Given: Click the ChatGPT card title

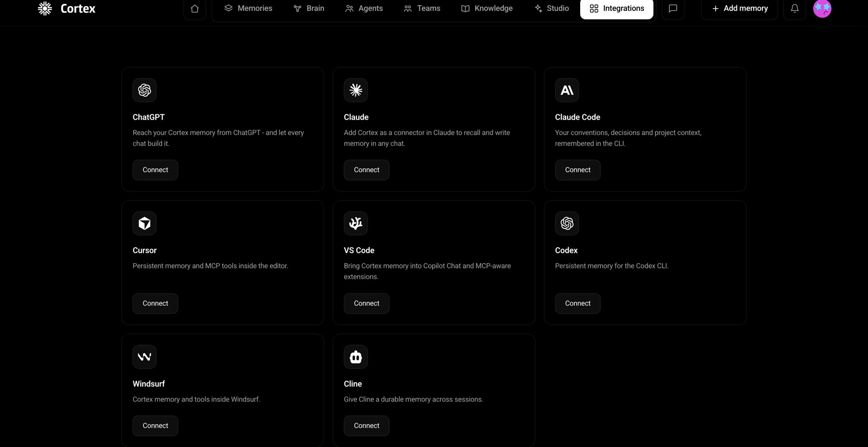Looking at the screenshot, I should (149, 117).
